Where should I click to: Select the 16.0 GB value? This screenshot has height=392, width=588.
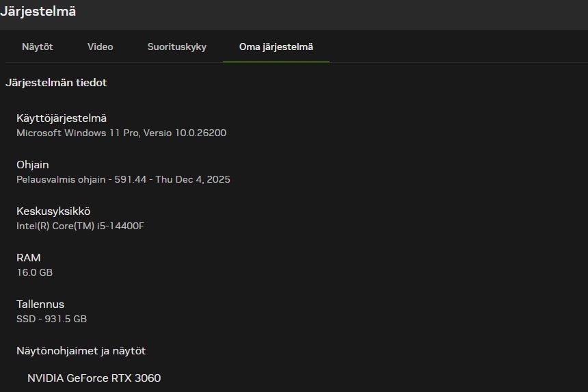tap(34, 272)
